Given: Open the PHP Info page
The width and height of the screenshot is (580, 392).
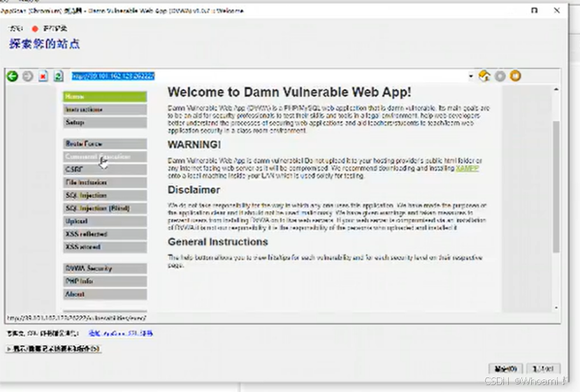Looking at the screenshot, I should [105, 281].
